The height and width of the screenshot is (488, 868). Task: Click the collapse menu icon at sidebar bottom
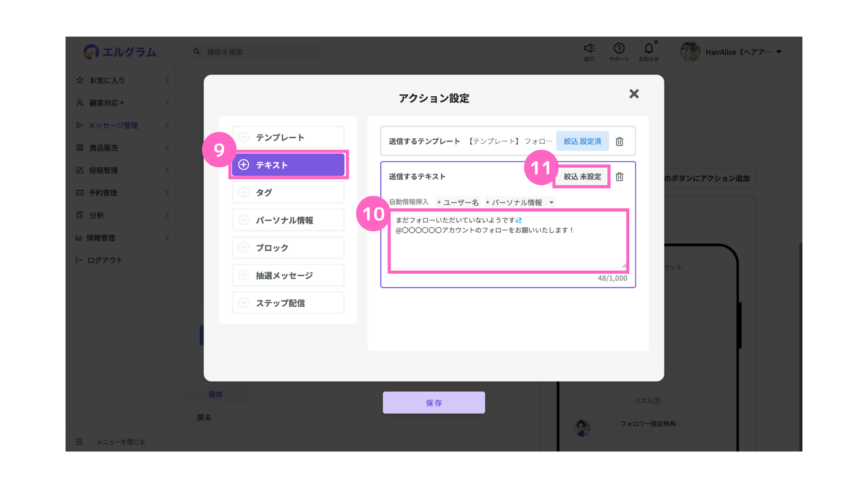click(79, 441)
